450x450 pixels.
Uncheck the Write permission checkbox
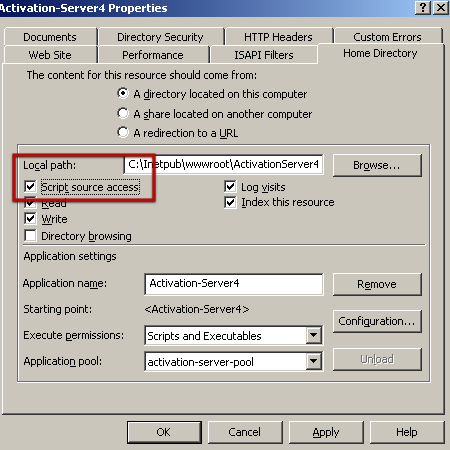pos(30,219)
